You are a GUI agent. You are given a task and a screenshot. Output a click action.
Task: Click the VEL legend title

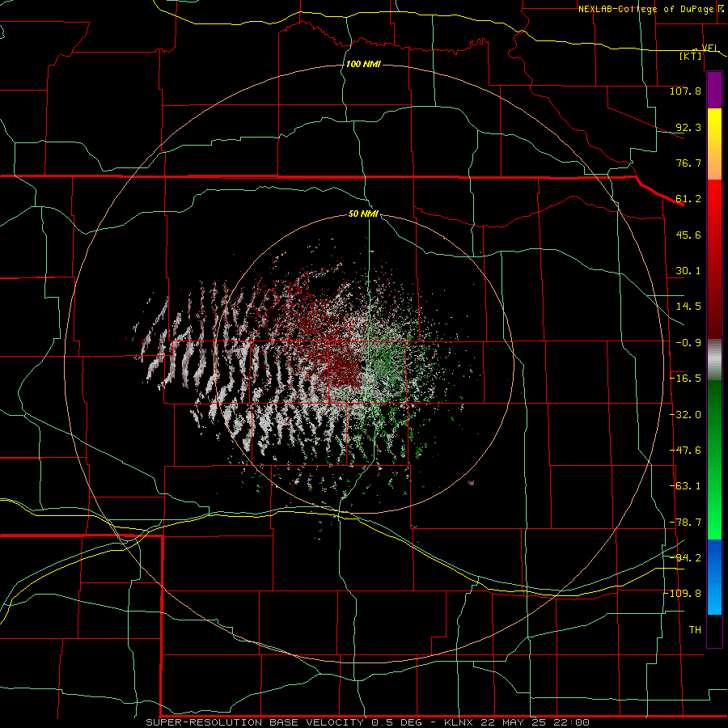(710, 48)
